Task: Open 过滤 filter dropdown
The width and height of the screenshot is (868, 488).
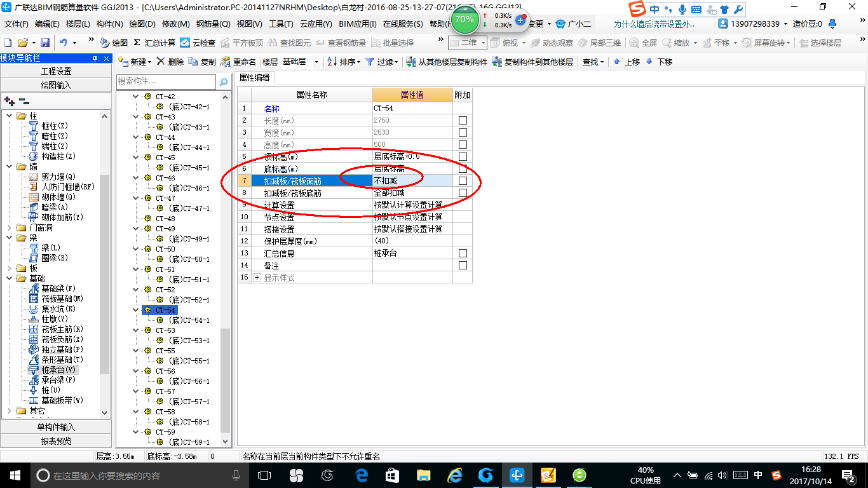Action: (x=381, y=62)
